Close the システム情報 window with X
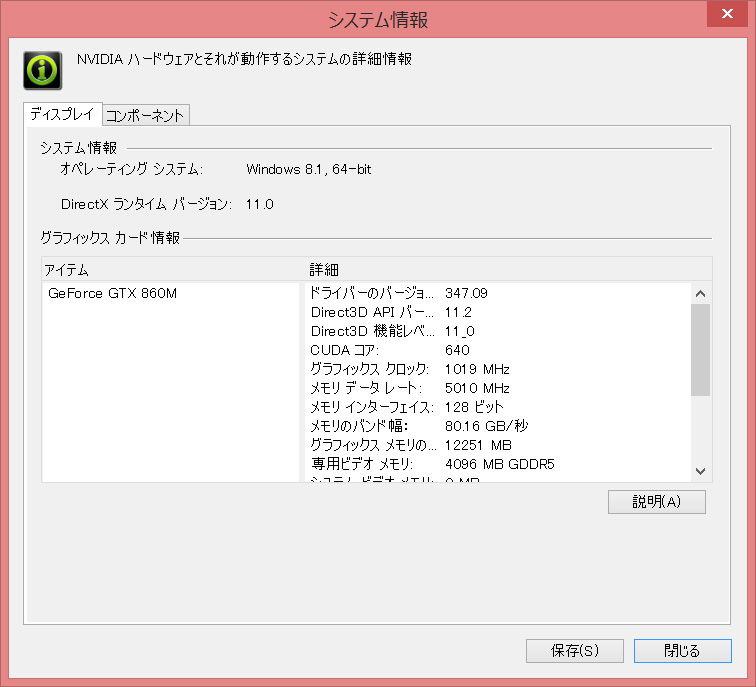 727,13
